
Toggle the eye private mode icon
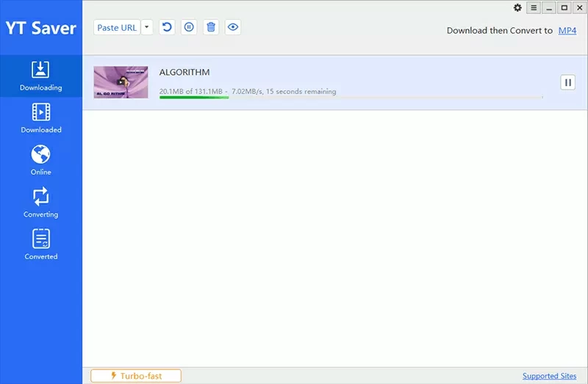point(233,27)
